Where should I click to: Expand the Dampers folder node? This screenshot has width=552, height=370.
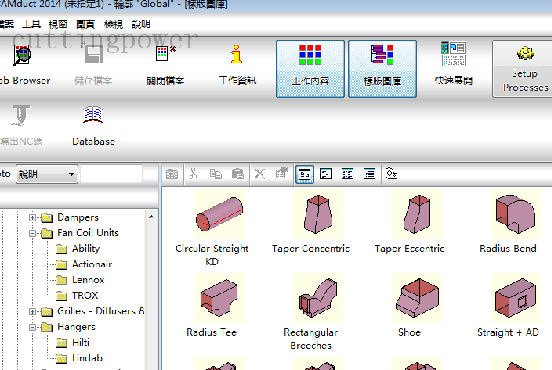32,218
